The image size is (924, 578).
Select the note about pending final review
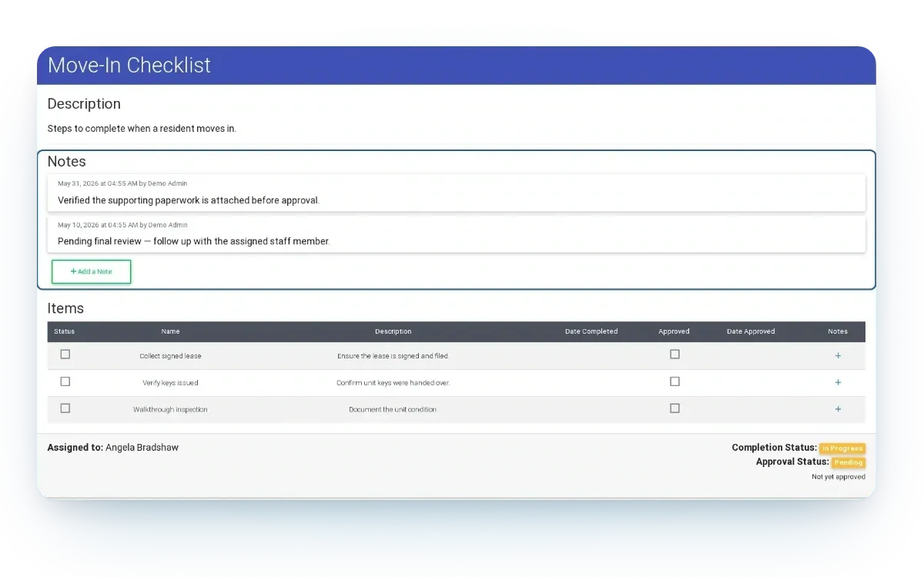[x=456, y=234]
